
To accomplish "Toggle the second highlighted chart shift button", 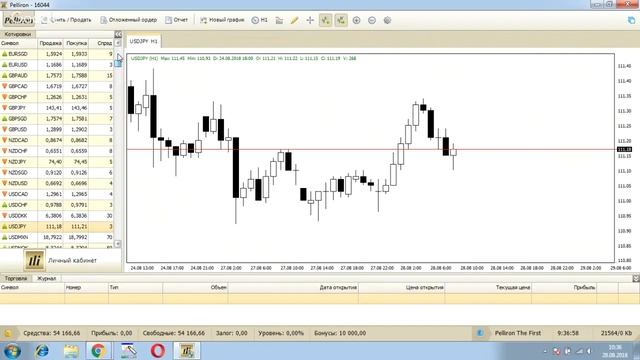I will click(341, 20).
